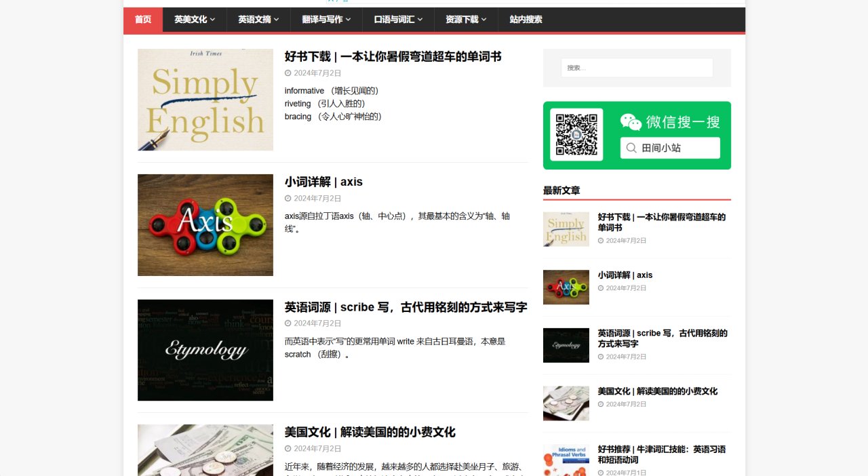The width and height of the screenshot is (868, 476).
Task: Click 2024年7月1日 date in sidebar
Action: click(626, 473)
